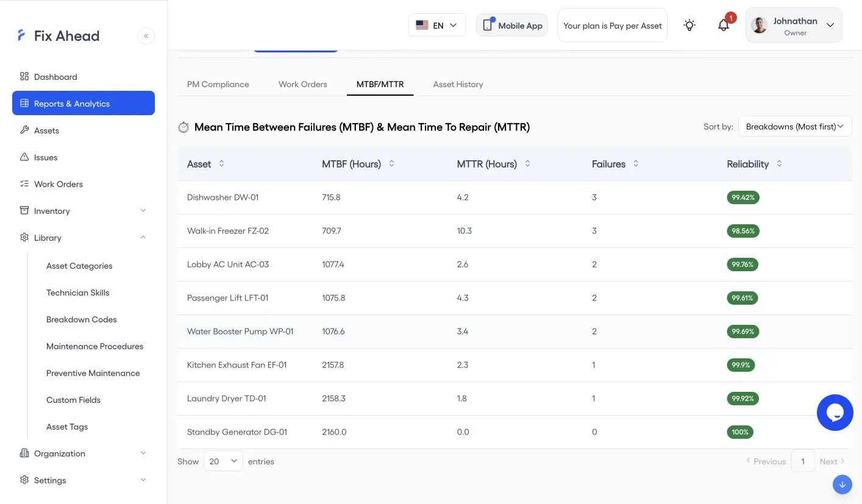
Task: Open notifications from the bell icon
Action: 724,25
